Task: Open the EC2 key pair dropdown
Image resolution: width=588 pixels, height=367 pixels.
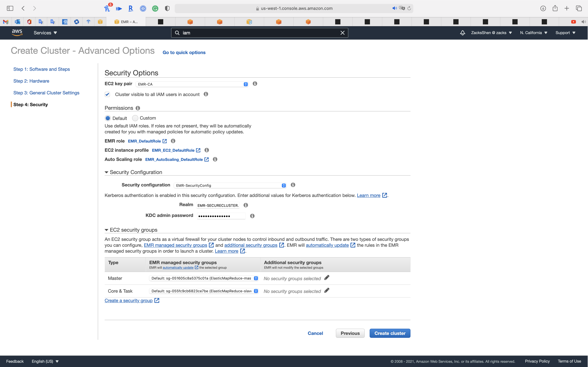Action: coord(192,84)
